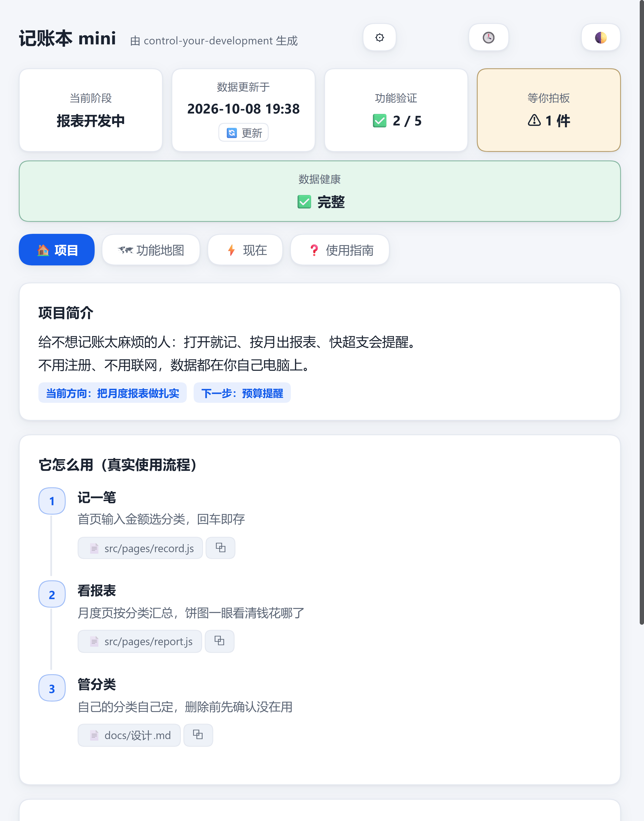
Task: Click the page vertical scrollbar thumb
Action: (641, 312)
